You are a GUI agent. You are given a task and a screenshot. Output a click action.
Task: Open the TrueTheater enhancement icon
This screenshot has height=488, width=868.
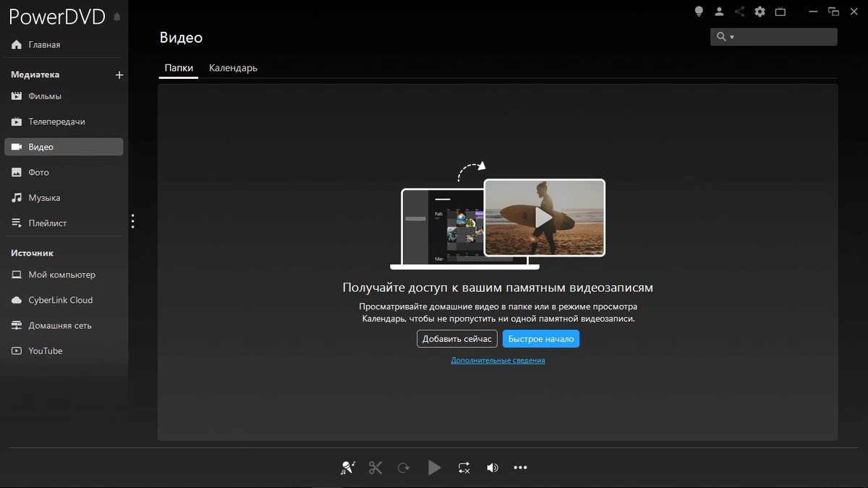click(x=347, y=468)
